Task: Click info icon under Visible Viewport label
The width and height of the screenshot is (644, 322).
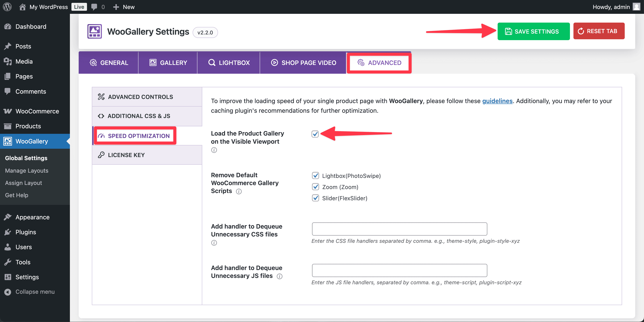Action: 214,150
